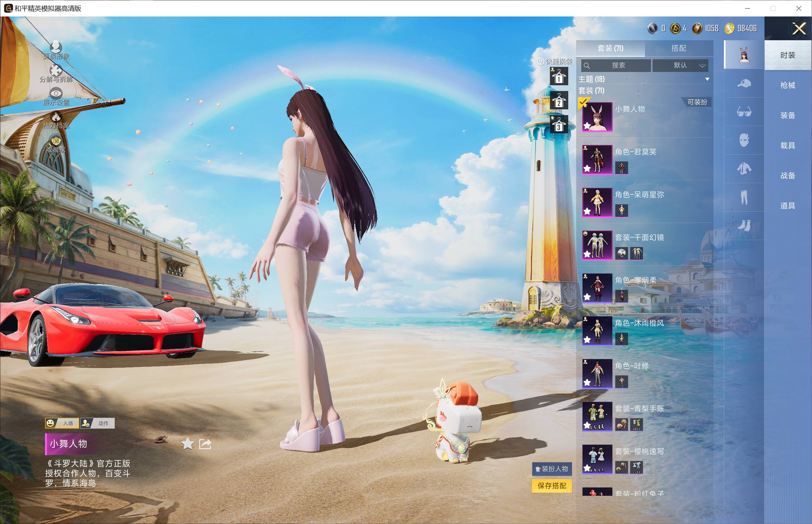This screenshot has height=524, width=812.
Task: Toggle favorite star on 角色-寒烟柔 thumbnail
Action: point(587,297)
